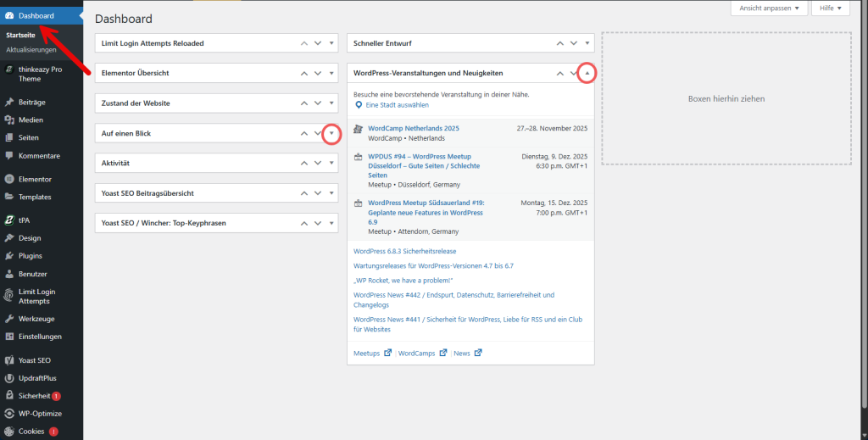
Task: Open Kommentare via the comment bubble icon
Action: click(8, 156)
